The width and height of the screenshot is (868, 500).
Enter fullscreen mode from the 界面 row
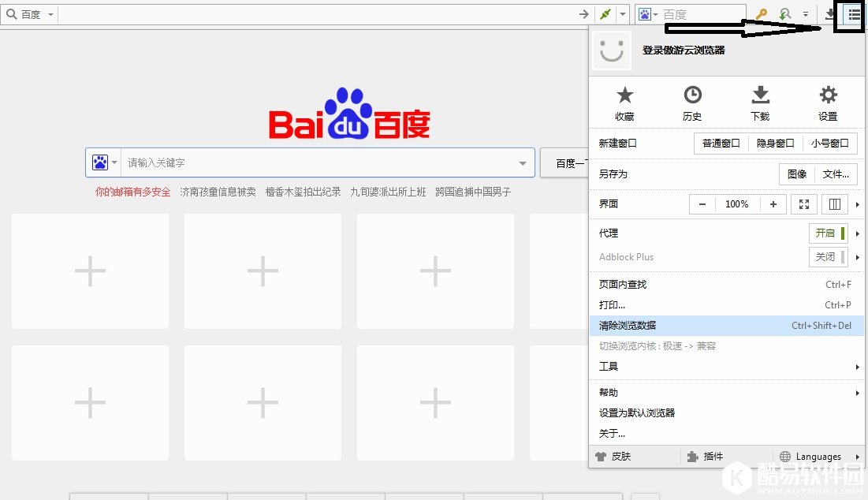pyautogui.click(x=803, y=203)
